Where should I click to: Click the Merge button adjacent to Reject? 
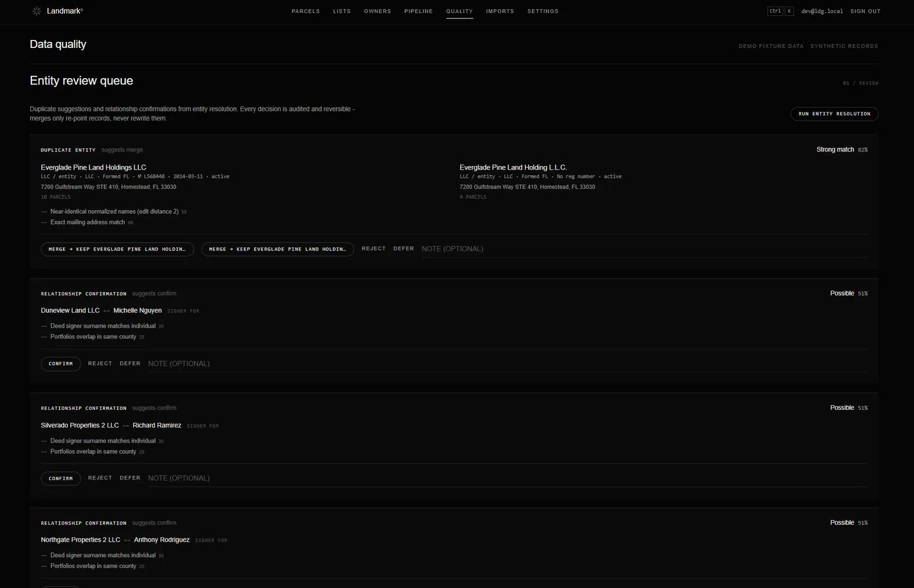[x=278, y=249]
